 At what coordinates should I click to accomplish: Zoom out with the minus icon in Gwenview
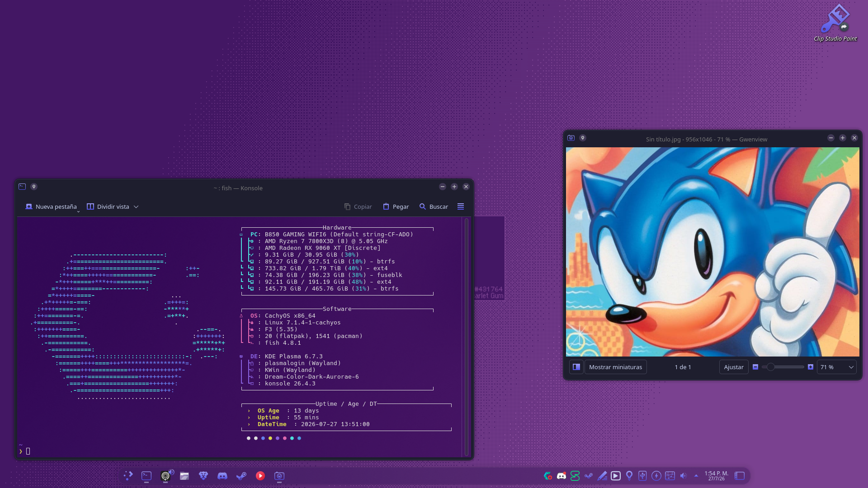755,367
